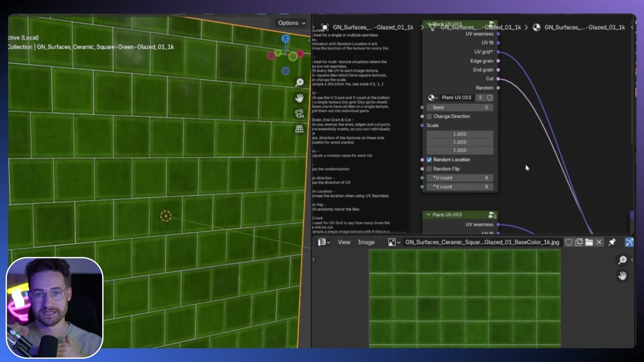Click the Plank UV.003 node group name field
Screen dimensions: 644x362
[x=457, y=98]
